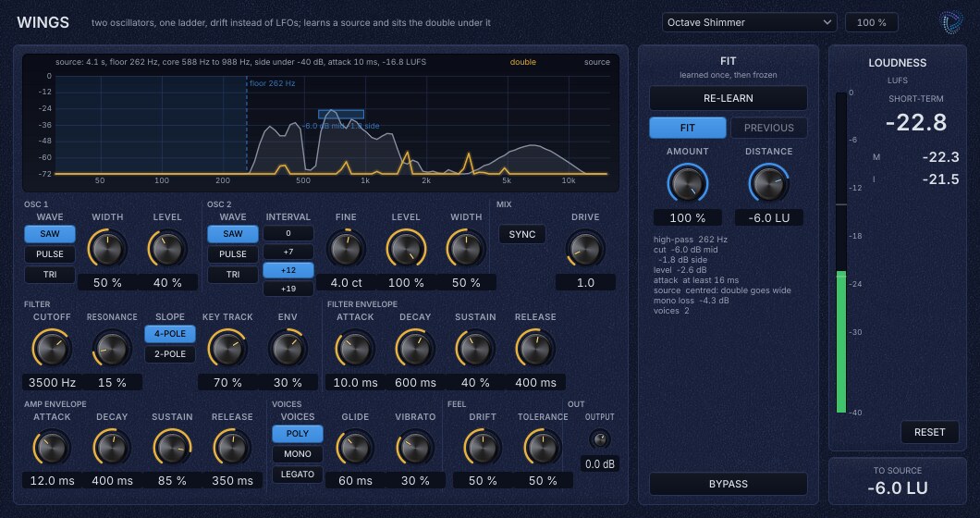
Task: Click the filter envelope RELEASE knob
Action: [x=535, y=349]
